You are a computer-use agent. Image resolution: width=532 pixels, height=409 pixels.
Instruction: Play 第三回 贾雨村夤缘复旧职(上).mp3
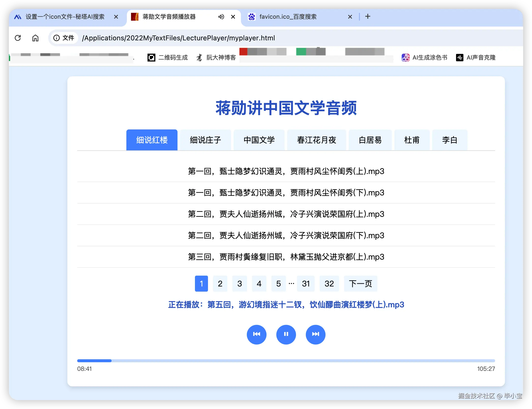point(286,257)
